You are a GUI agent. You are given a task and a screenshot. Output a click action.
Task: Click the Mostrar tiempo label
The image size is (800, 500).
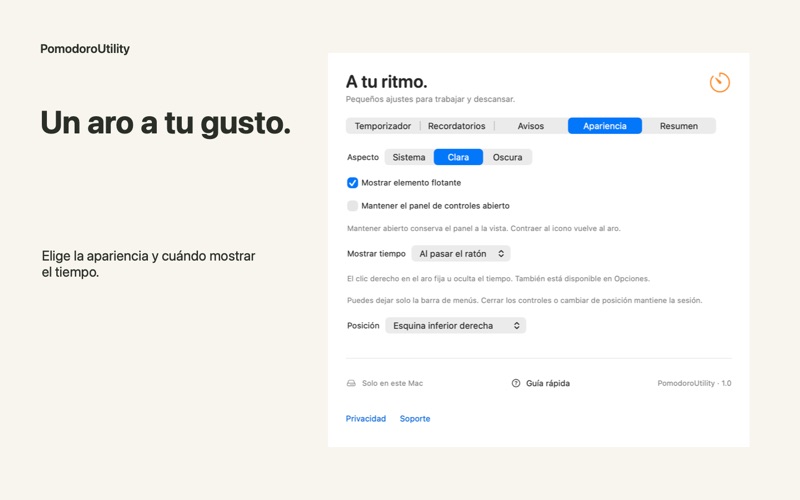[376, 254]
